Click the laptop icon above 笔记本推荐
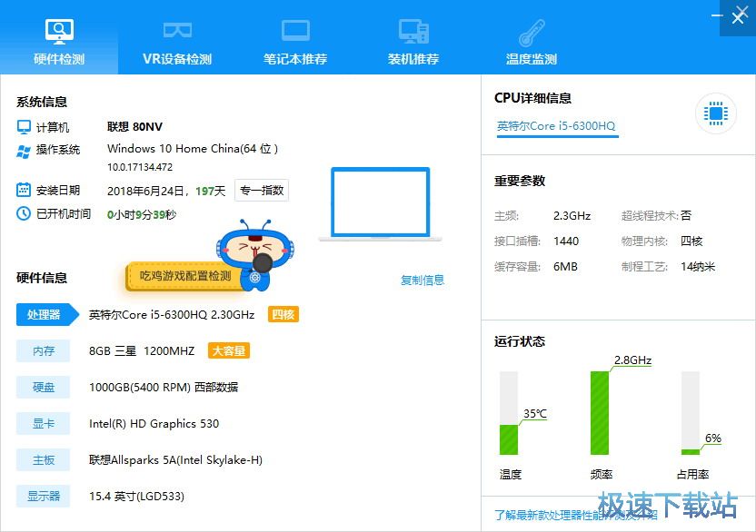Image resolution: width=756 pixels, height=532 pixels. click(x=295, y=30)
